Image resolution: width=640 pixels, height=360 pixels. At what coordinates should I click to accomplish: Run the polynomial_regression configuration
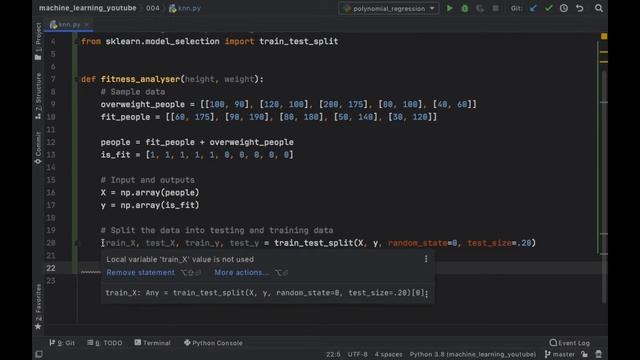tap(449, 8)
